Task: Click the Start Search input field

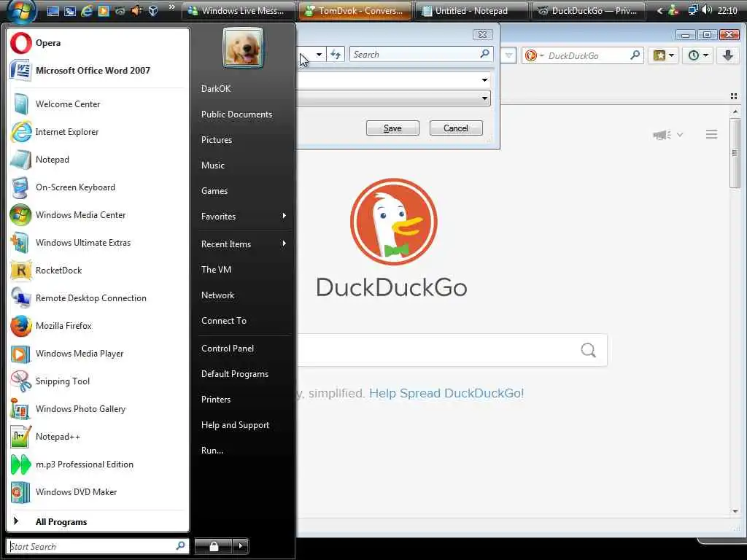Action: pyautogui.click(x=97, y=546)
